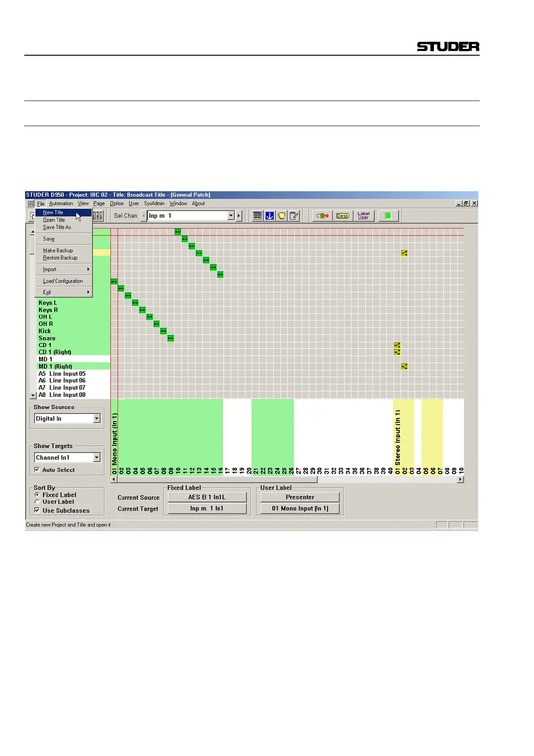Click horizontal scrollbar right arrow
This screenshot has width=534, height=756.
tap(460, 479)
